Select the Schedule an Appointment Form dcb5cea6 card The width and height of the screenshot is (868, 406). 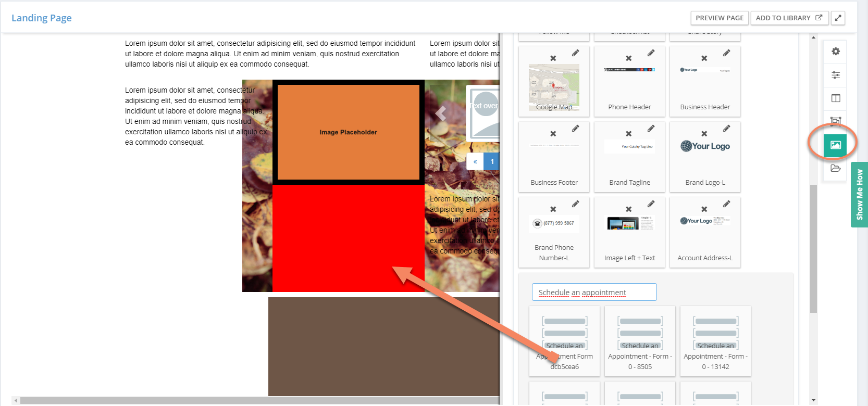(x=564, y=341)
